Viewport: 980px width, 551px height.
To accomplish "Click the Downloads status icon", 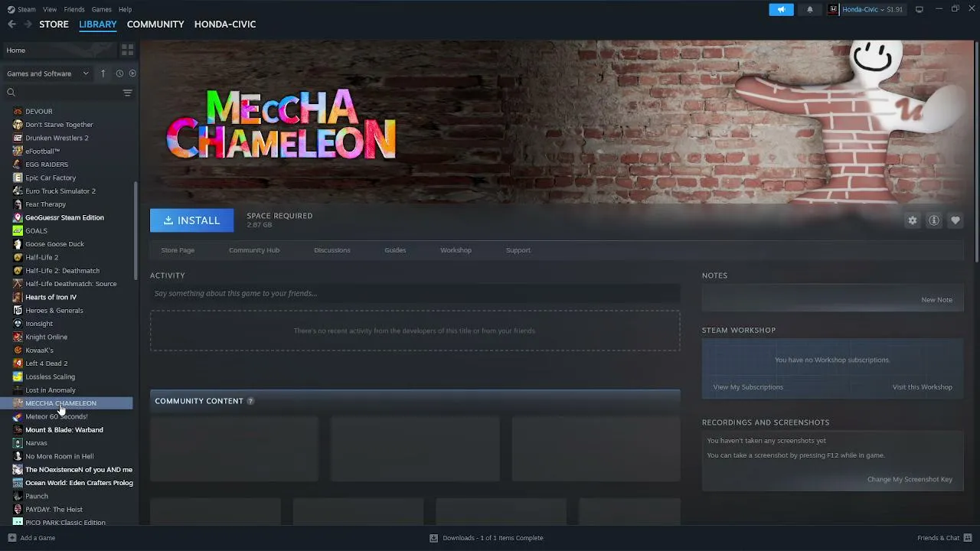I will coord(434,538).
